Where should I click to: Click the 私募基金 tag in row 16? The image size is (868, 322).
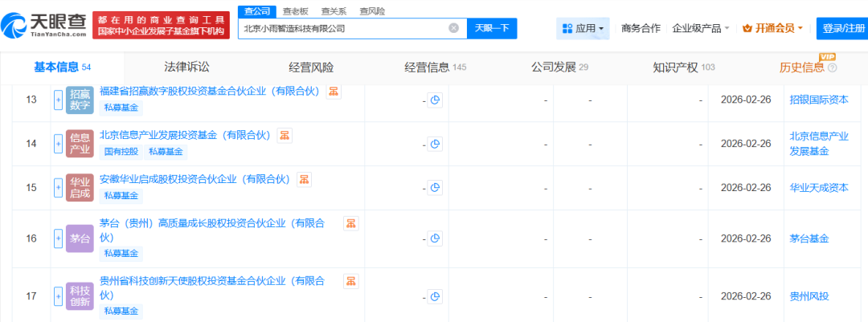point(121,254)
